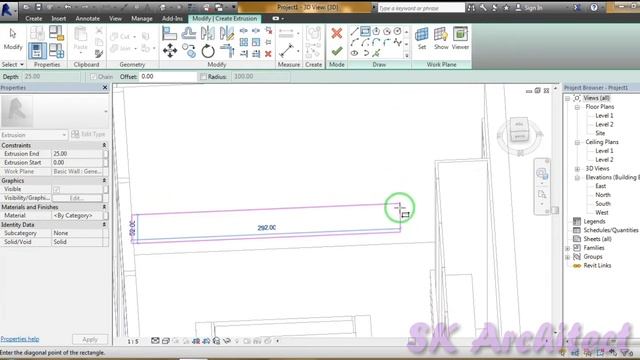Select the Ellipse draw tool
640x360 pixels.
[x=354, y=53]
